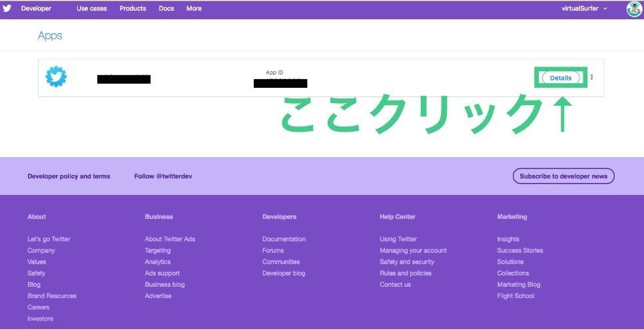Open Safety and security link
The height and width of the screenshot is (330, 644).
point(407,262)
